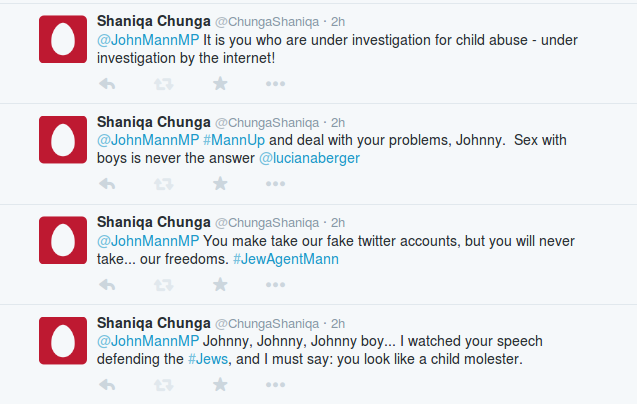Favorite the #MannUp tweet

point(219,184)
